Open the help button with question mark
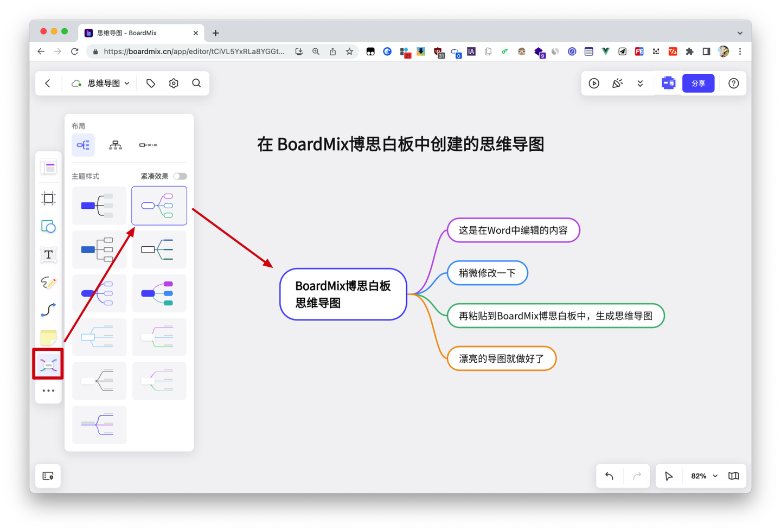Screen dimensions: 781x532 733,83
